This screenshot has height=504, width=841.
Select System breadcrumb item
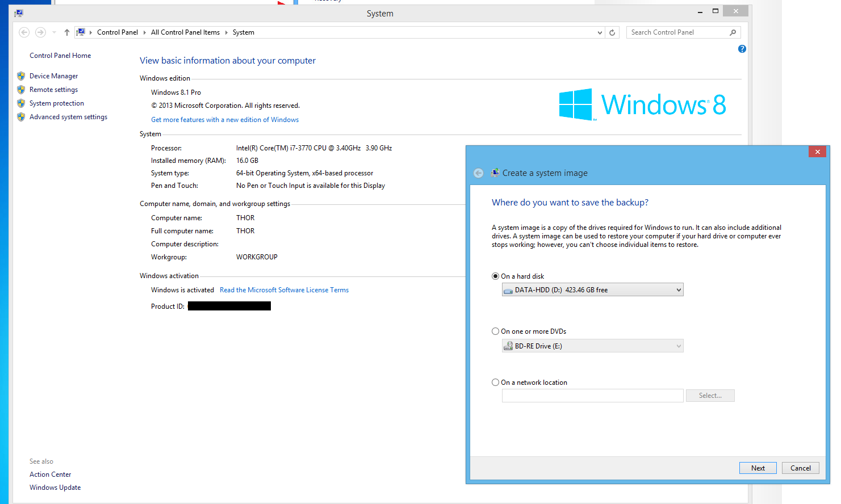(244, 32)
